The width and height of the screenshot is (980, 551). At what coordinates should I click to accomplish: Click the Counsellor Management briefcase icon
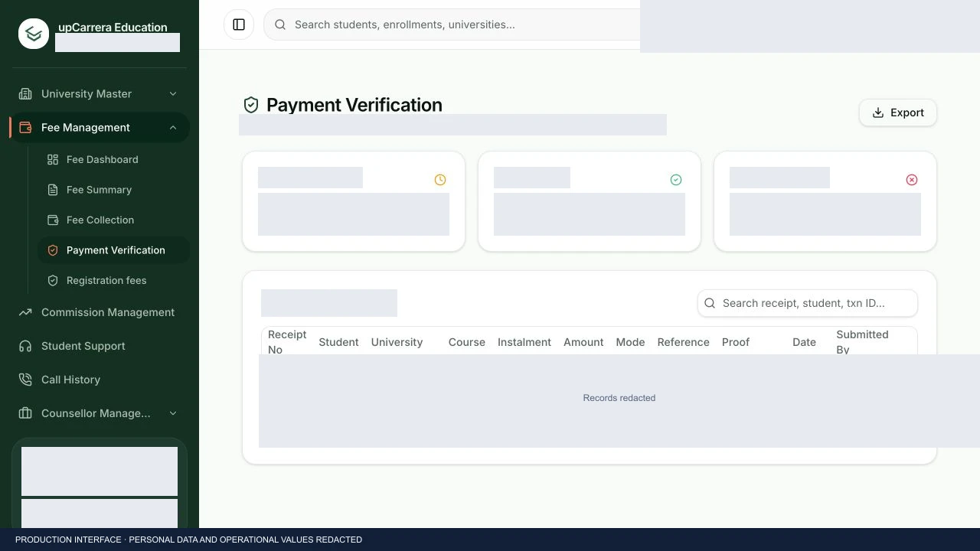tap(25, 413)
